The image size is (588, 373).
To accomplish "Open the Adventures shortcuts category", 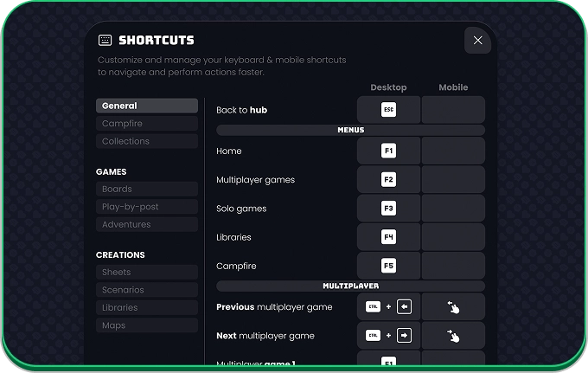I will click(x=147, y=224).
